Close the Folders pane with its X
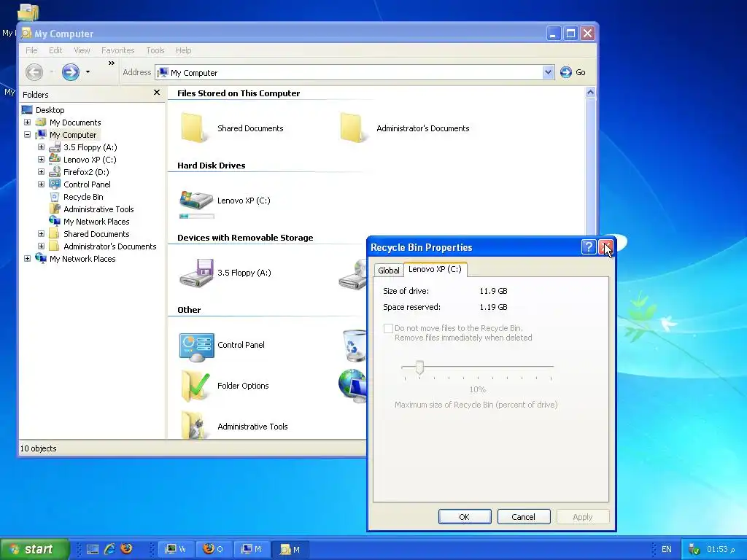Viewport: 747px width, 560px height. pos(157,93)
